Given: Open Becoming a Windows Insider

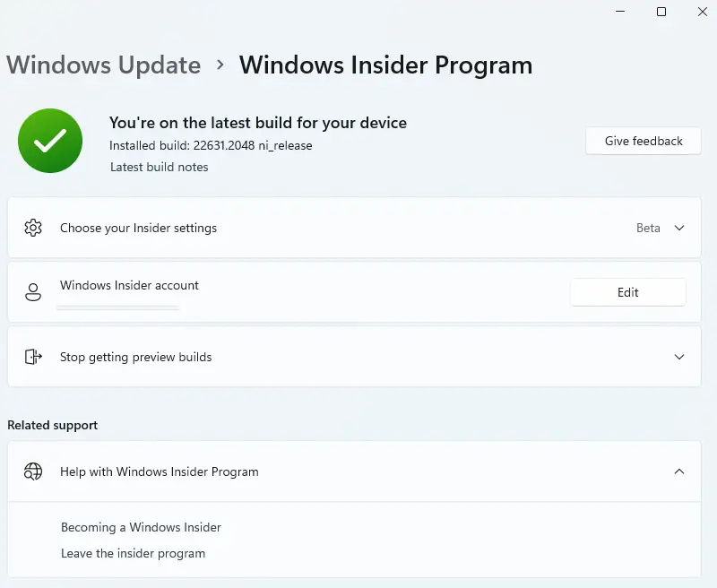Looking at the screenshot, I should (x=141, y=528).
